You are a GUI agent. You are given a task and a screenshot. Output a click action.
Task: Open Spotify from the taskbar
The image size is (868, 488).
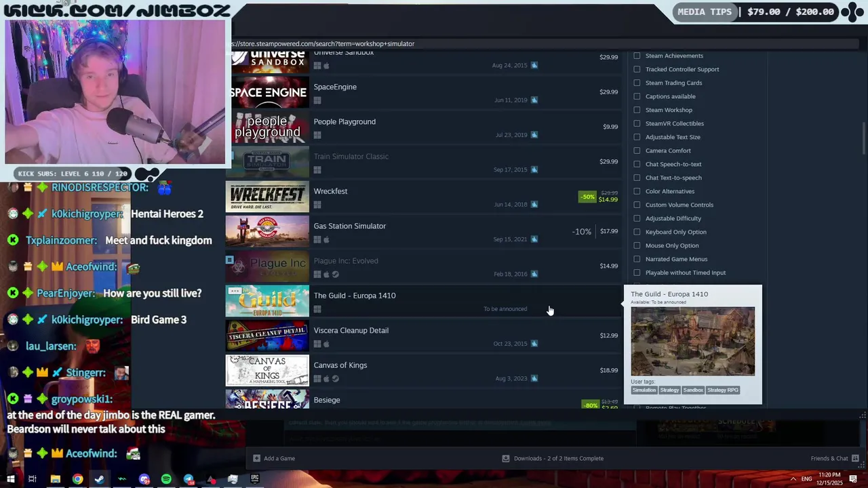click(166, 479)
